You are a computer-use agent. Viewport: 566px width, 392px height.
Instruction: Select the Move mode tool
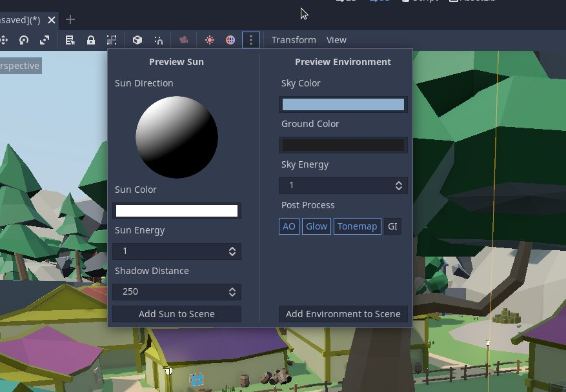click(x=5, y=40)
